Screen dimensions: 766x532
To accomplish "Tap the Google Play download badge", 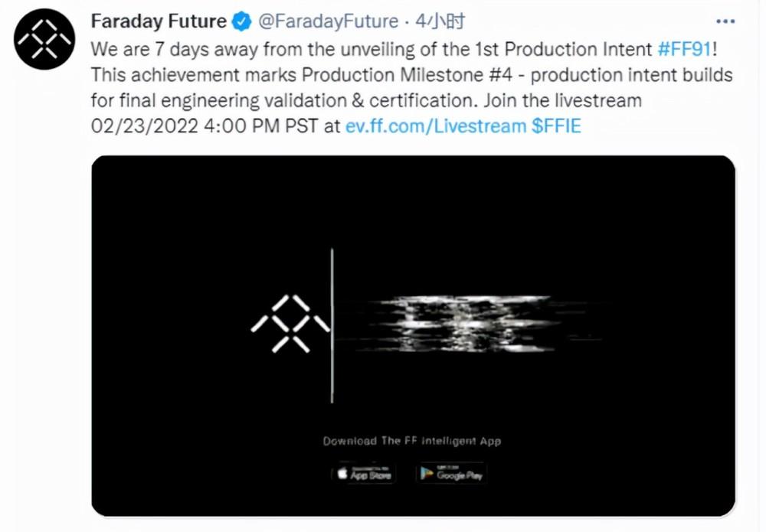I will tap(451, 473).
